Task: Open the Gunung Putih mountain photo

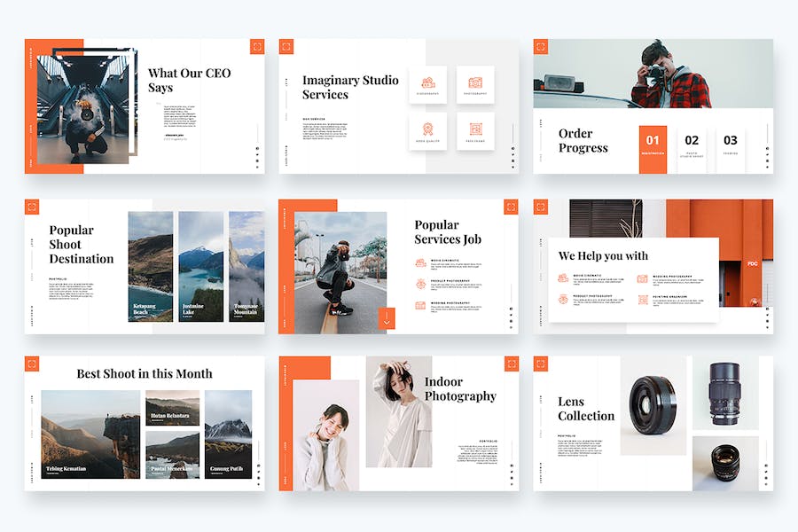Action: pos(228,434)
